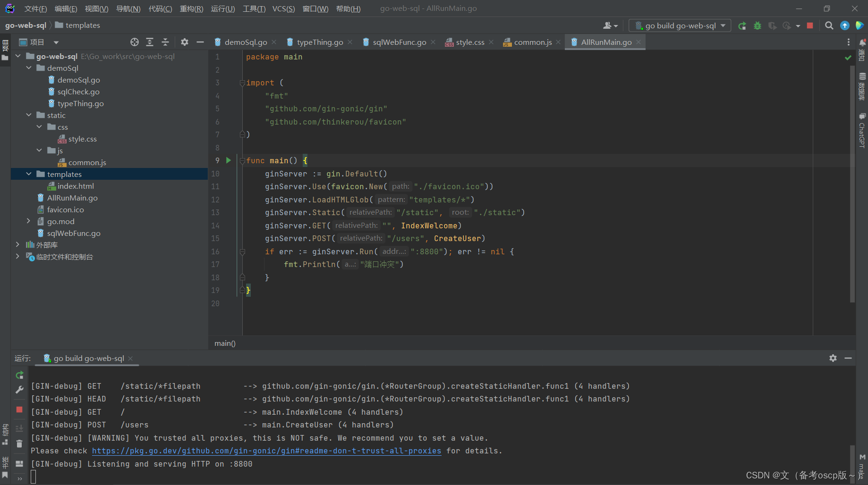Close the style.css tab

point(491,42)
